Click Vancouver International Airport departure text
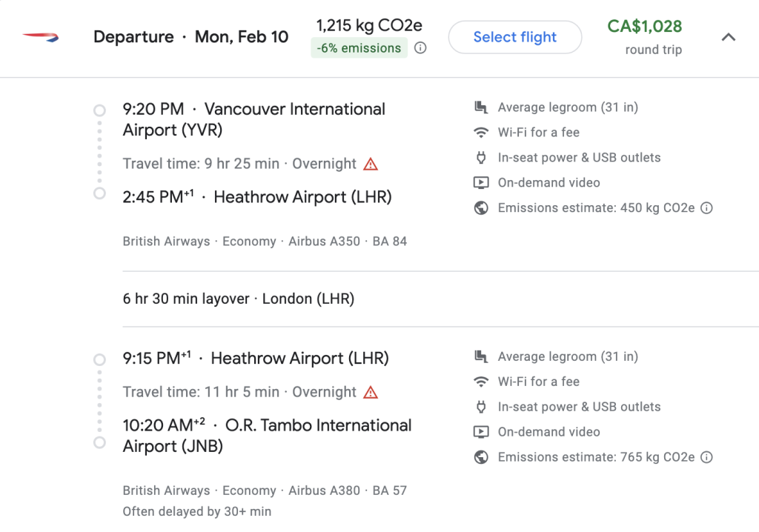The width and height of the screenshot is (759, 532). pos(253,119)
